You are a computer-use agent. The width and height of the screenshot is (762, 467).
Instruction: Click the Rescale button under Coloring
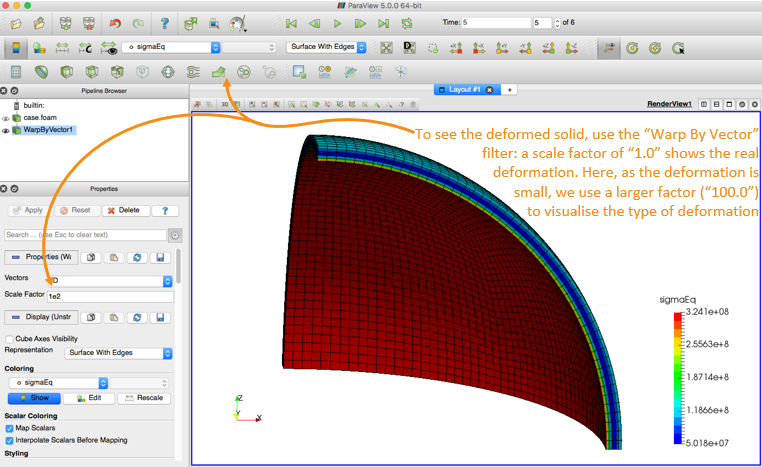point(143,398)
